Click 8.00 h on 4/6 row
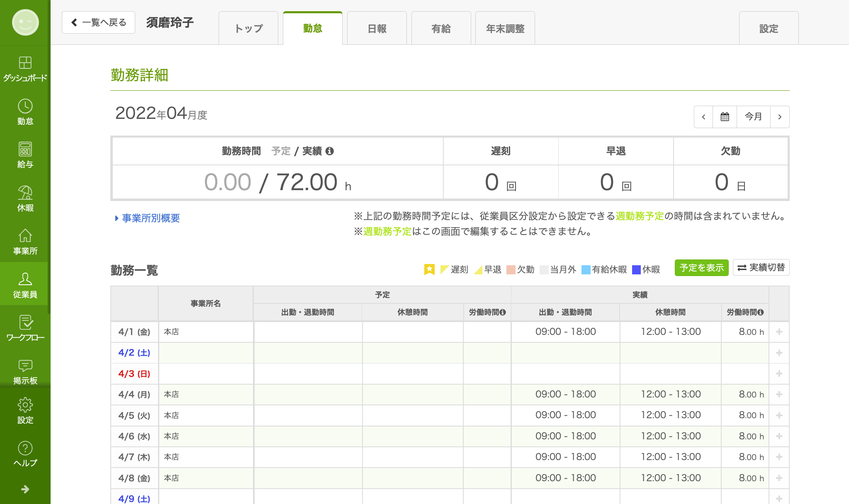Screen dimensions: 849x504 click(751, 436)
